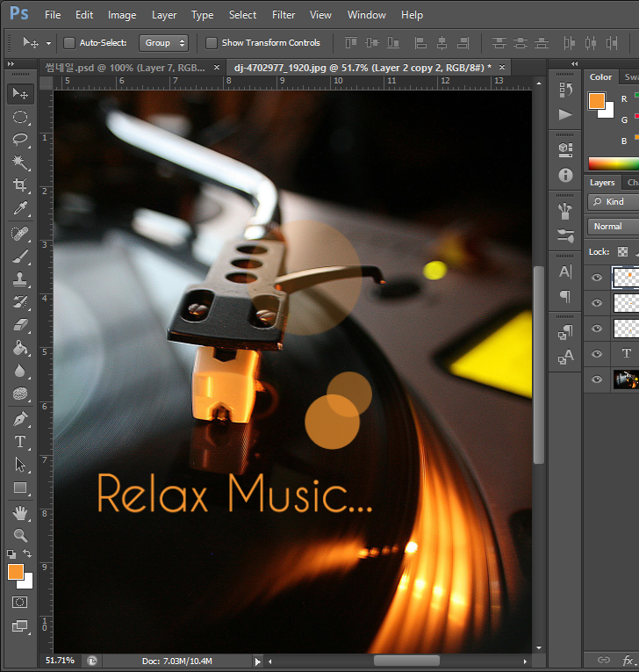The image size is (639, 672).
Task: Open the File menu
Action: 53,15
